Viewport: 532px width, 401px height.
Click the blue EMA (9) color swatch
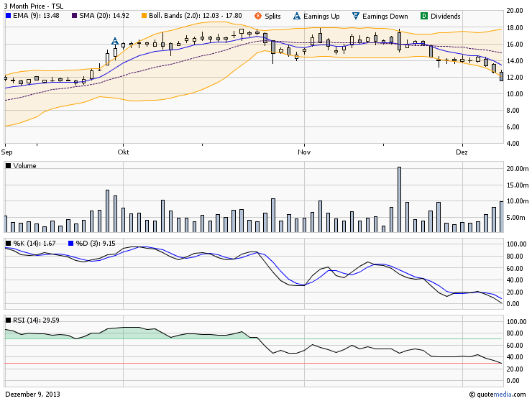click(x=8, y=16)
